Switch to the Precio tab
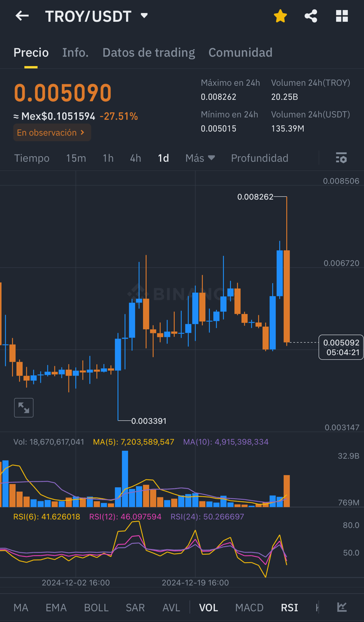364x622 pixels. [x=31, y=52]
